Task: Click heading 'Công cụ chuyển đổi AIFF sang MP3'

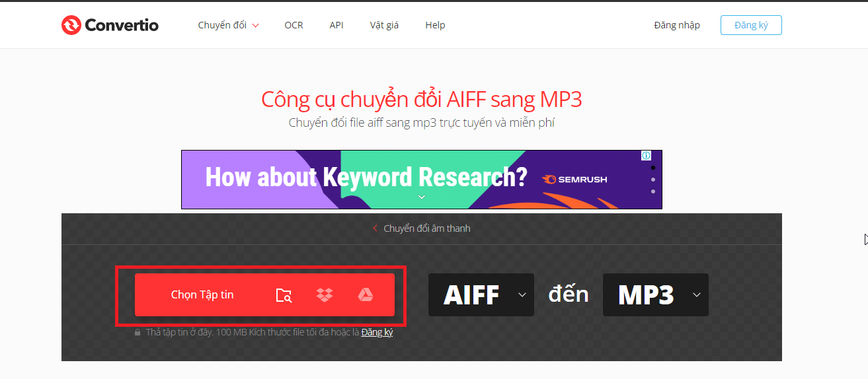Action: coord(422,99)
